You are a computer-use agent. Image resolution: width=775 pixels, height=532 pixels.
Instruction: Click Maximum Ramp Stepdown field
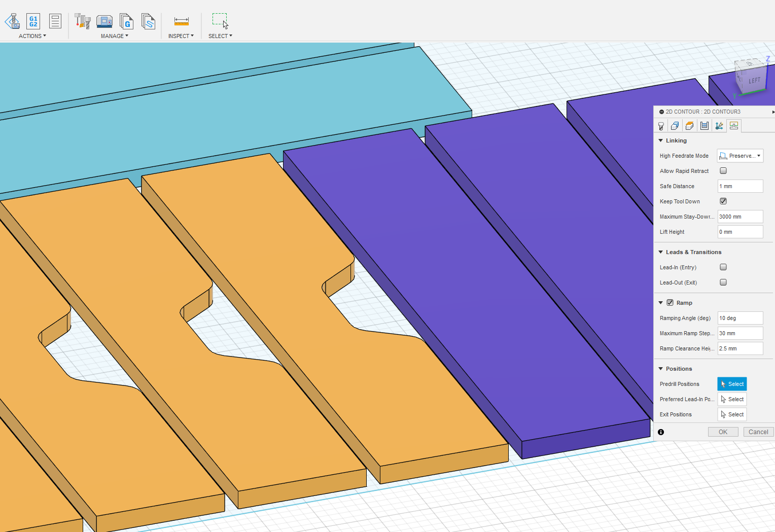pyautogui.click(x=740, y=333)
